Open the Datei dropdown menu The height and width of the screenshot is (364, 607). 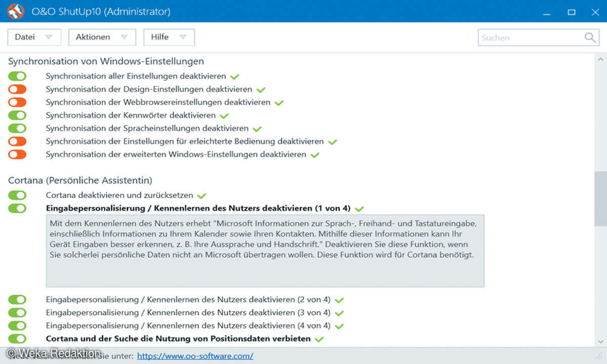point(34,37)
